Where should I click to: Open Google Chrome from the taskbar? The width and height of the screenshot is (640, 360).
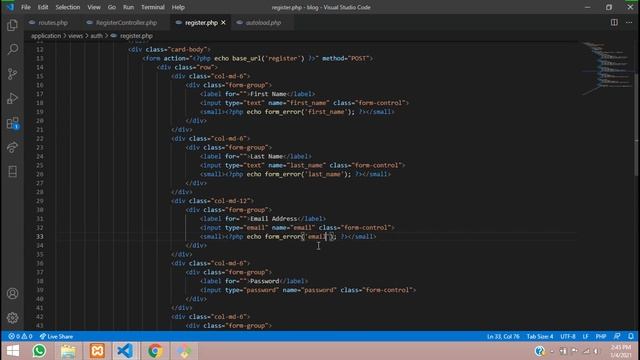pyautogui.click(x=155, y=351)
